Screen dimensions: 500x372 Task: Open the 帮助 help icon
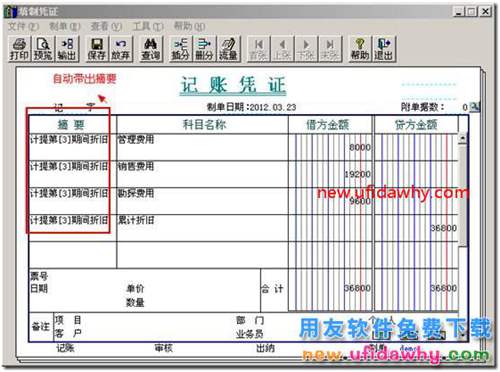coord(360,49)
